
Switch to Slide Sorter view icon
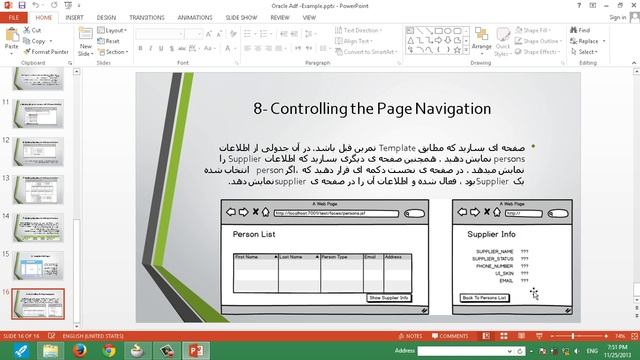tap(504, 336)
